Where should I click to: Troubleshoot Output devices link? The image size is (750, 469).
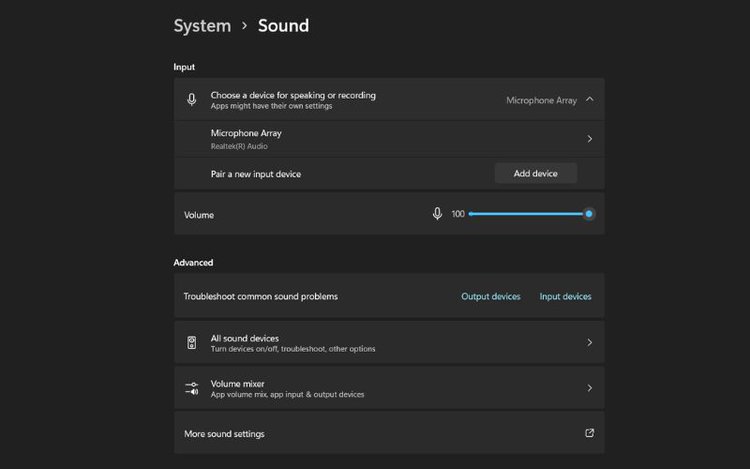[491, 296]
